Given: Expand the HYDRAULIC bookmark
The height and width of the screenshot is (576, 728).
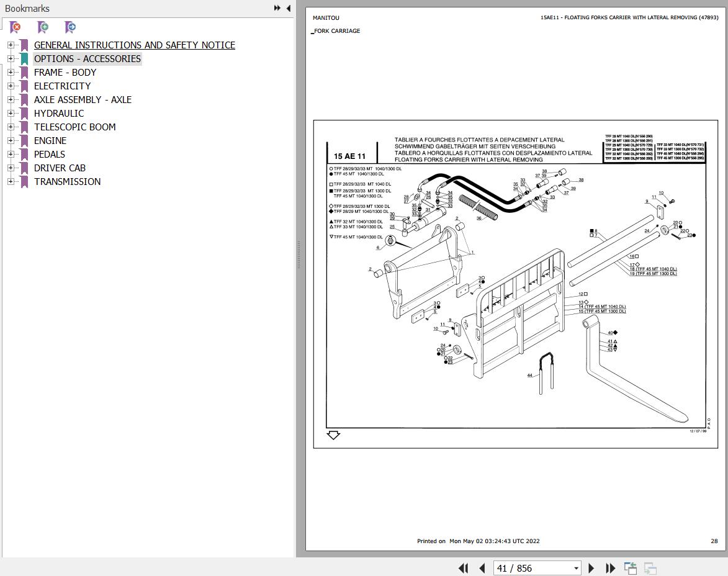Looking at the screenshot, I should coord(11,114).
